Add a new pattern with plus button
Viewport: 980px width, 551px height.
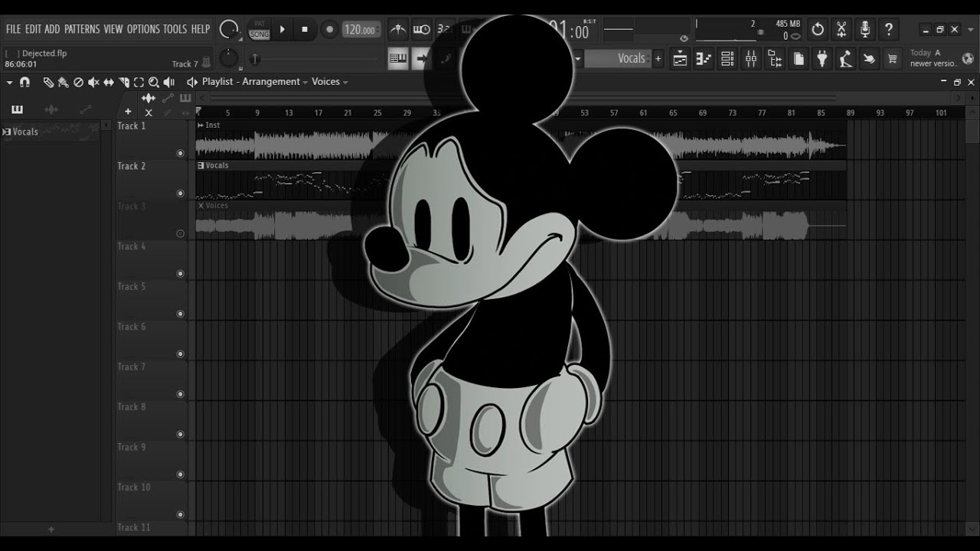658,59
